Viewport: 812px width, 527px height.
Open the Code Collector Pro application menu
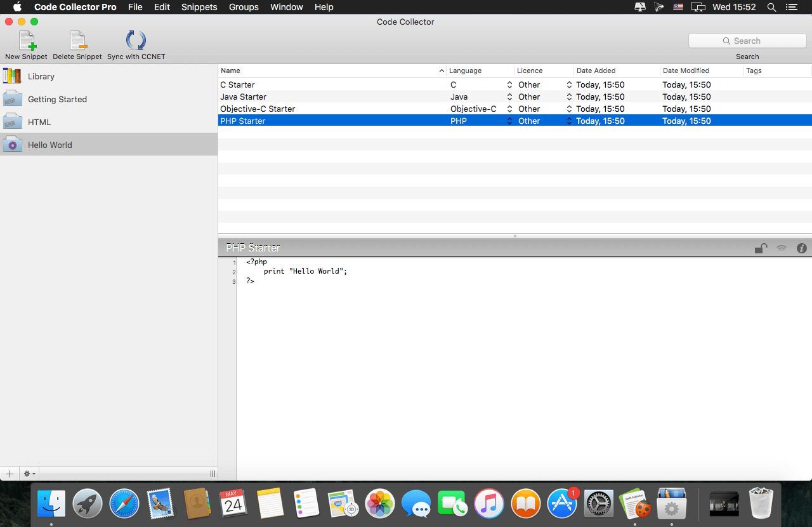[75, 7]
